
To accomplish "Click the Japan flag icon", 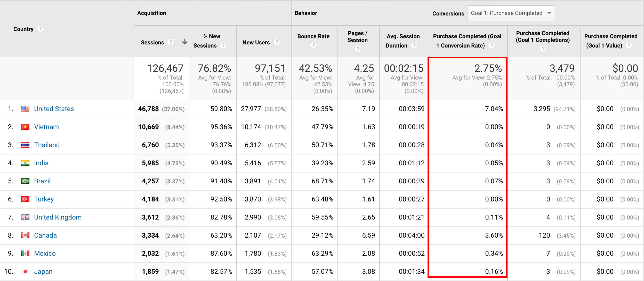I will (x=25, y=271).
